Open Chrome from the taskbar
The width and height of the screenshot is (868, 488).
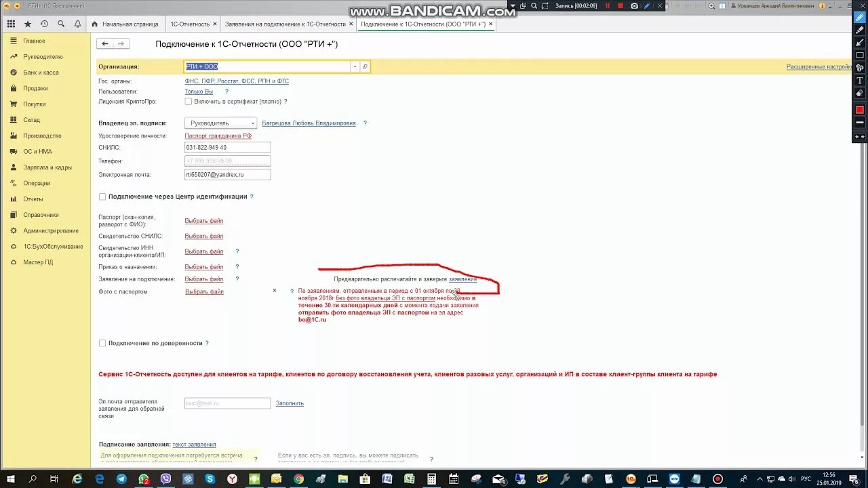pyautogui.click(x=298, y=479)
